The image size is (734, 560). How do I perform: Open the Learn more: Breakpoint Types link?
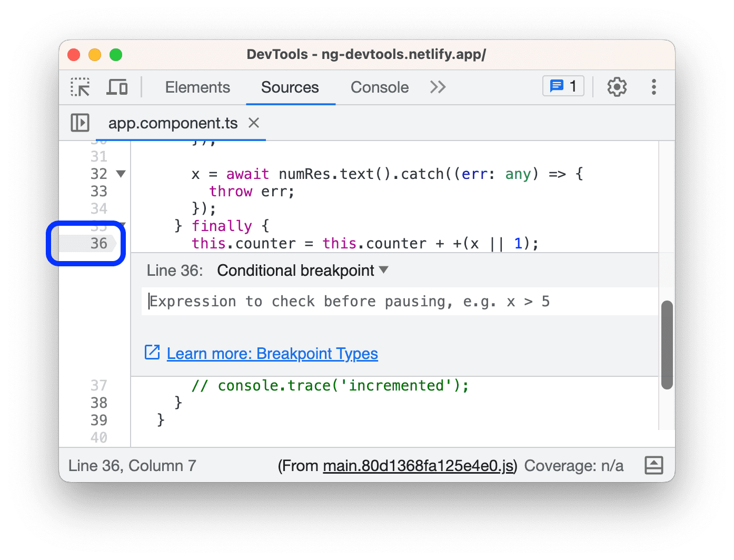click(272, 353)
